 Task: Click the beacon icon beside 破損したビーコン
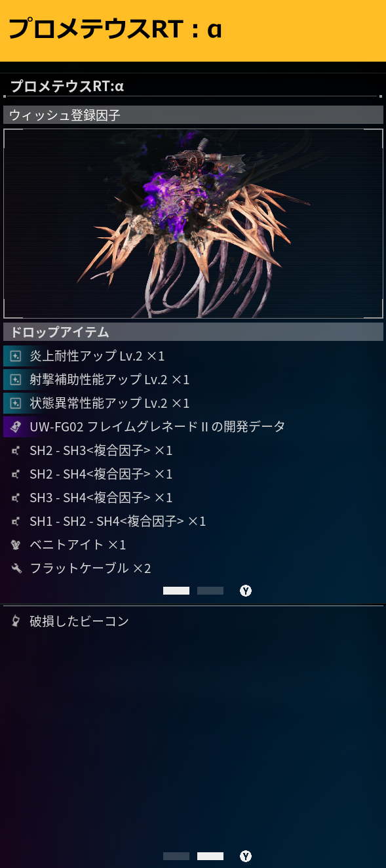(16, 621)
